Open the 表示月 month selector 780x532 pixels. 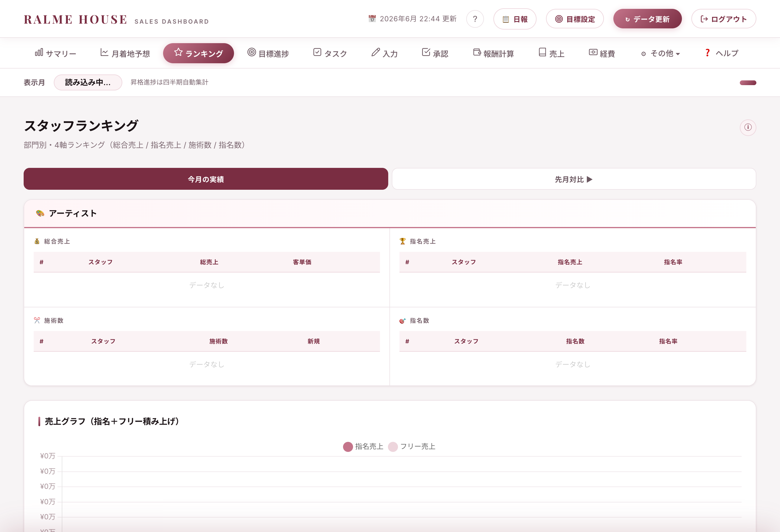(88, 82)
